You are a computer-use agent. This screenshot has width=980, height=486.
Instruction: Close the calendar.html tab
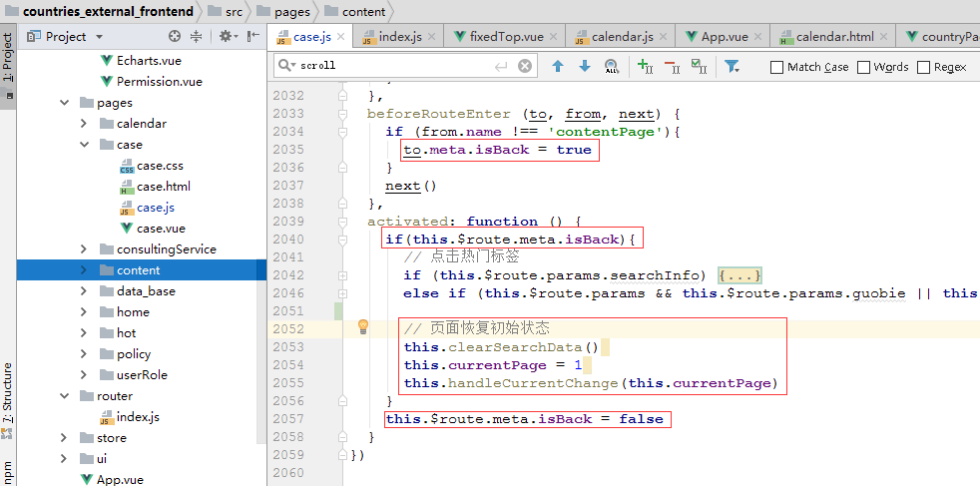tap(884, 37)
